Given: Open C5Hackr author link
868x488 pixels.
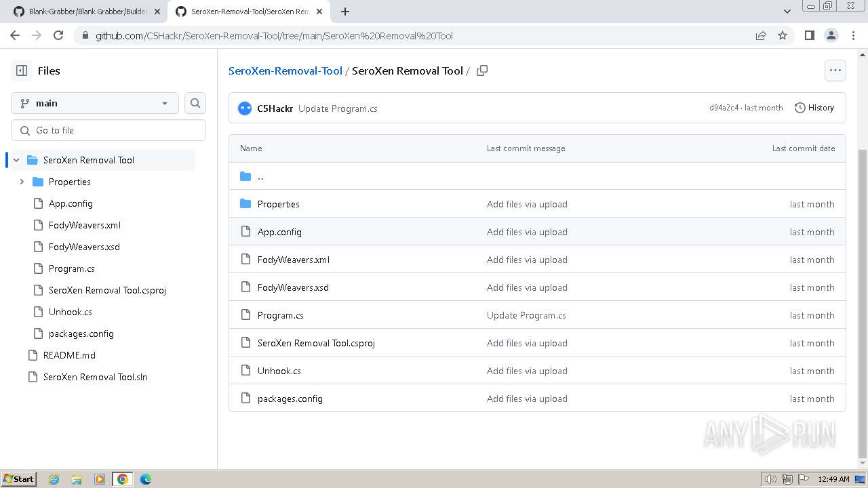Looking at the screenshot, I should coord(275,108).
